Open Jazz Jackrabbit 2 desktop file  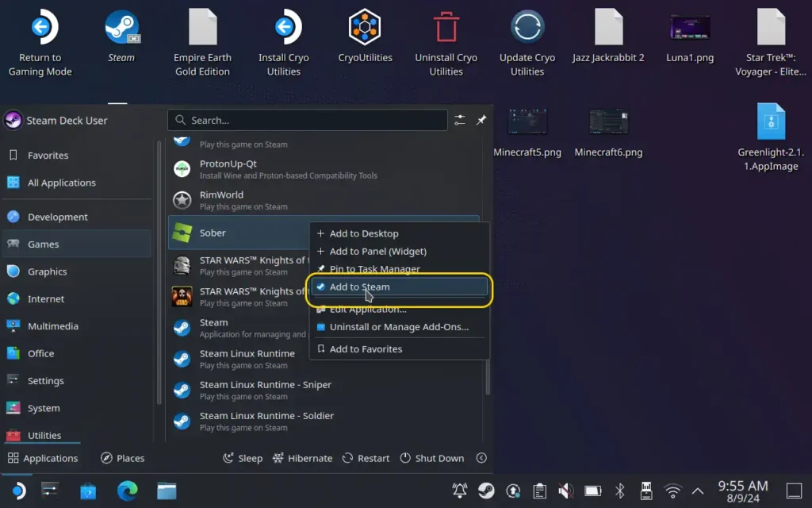608,35
